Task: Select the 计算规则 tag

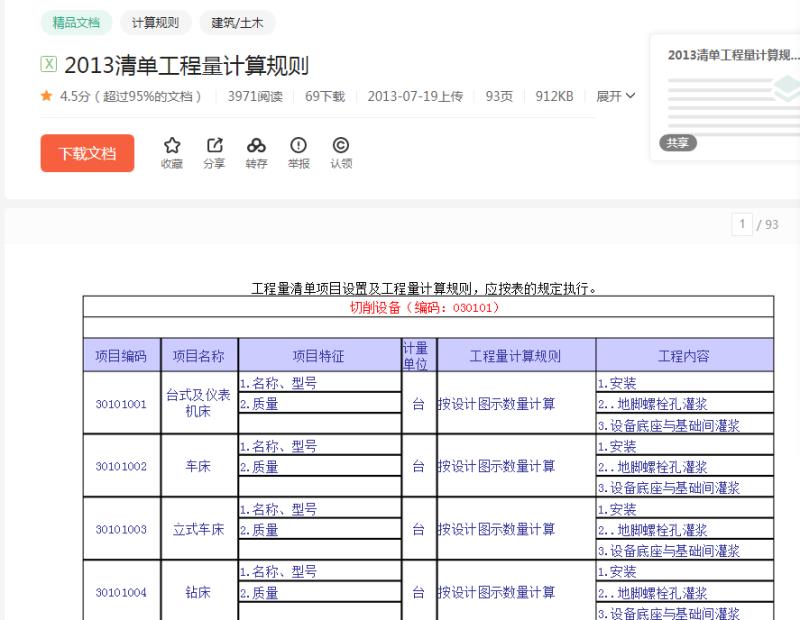Action: 156,22
